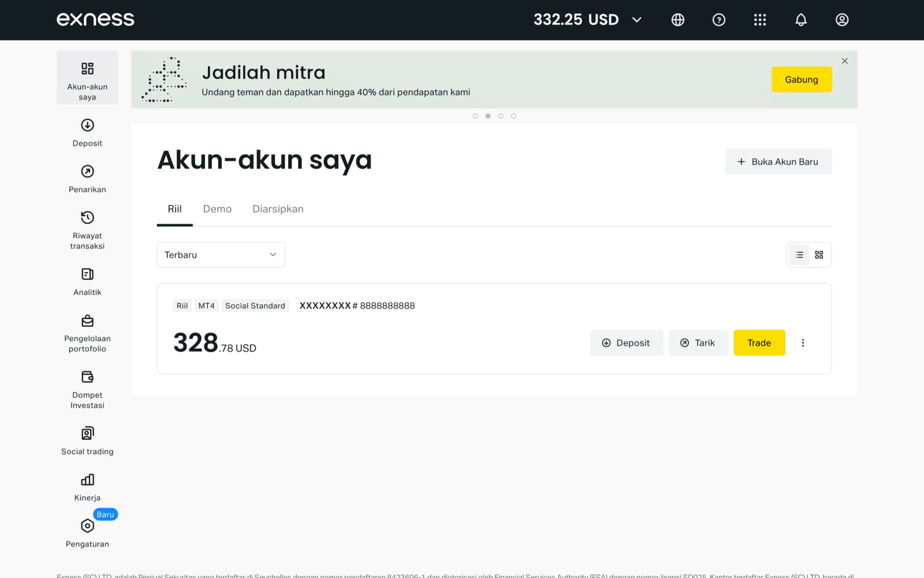Image resolution: width=924 pixels, height=578 pixels.
Task: Click the partner illustration on banner
Action: pyautogui.click(x=165, y=80)
